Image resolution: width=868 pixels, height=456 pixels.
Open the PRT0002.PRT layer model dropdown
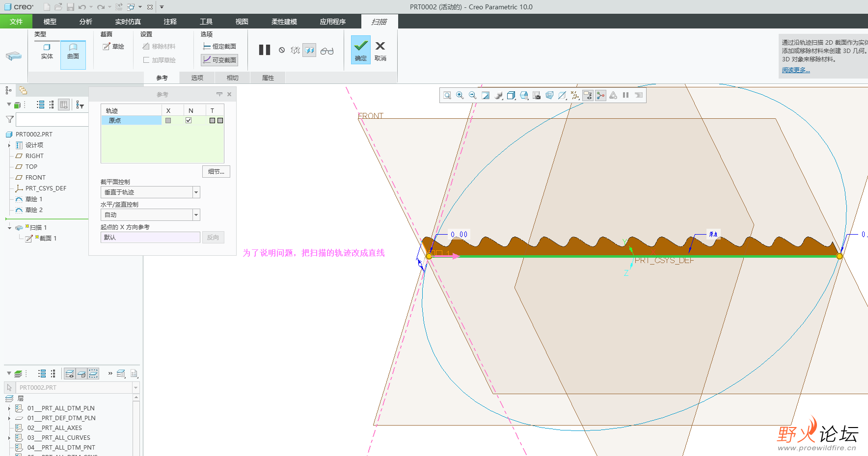136,388
